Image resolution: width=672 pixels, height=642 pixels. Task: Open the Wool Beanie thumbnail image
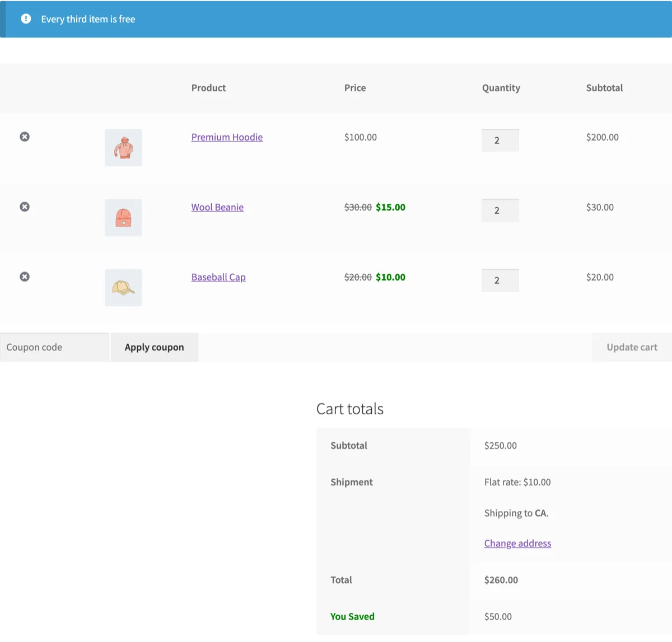pyautogui.click(x=123, y=218)
